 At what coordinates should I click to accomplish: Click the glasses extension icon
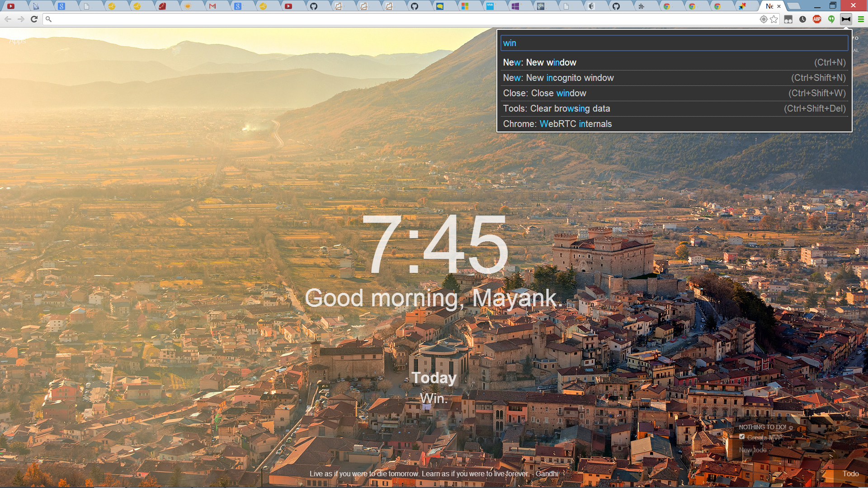coord(788,19)
